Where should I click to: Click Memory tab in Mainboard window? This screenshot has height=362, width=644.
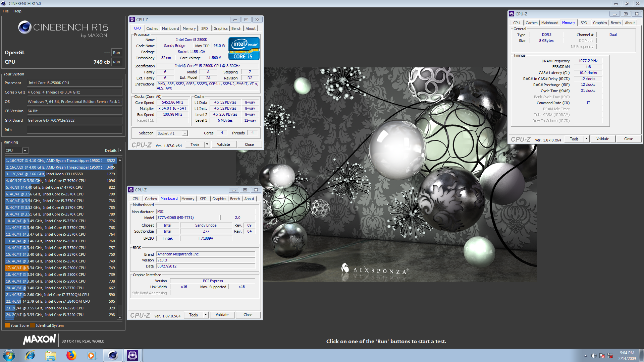coord(188,199)
